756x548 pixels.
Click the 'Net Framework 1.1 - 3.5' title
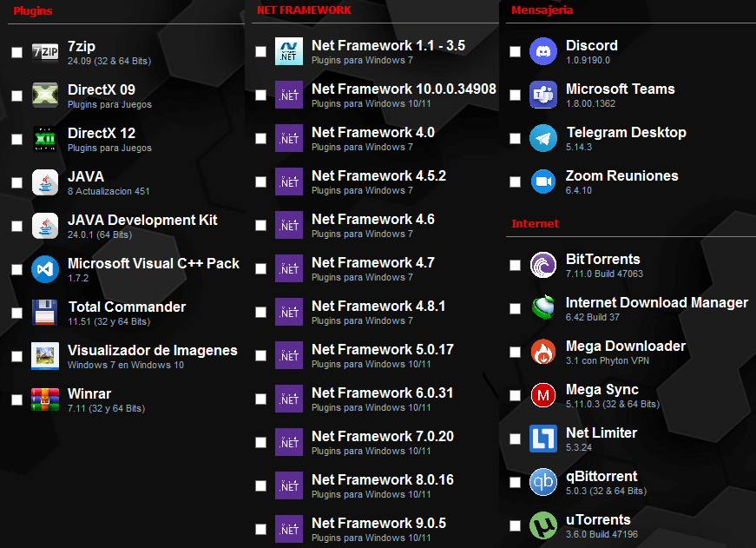coord(388,45)
